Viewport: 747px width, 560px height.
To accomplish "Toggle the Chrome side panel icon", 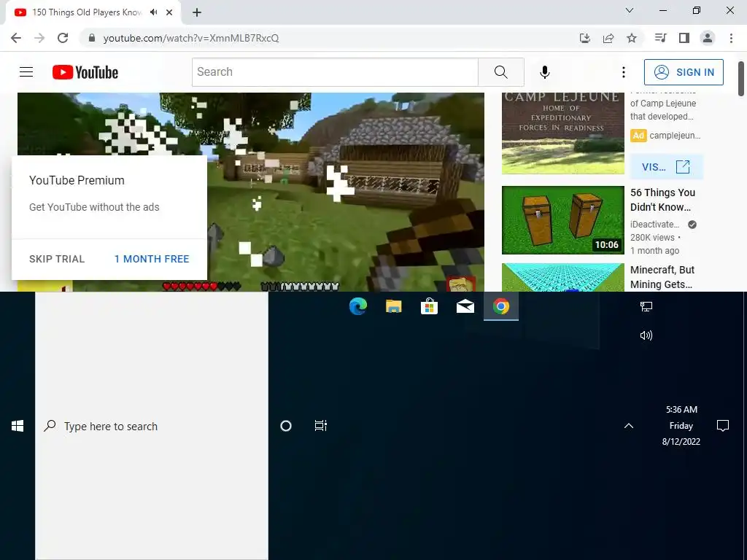I will [684, 38].
